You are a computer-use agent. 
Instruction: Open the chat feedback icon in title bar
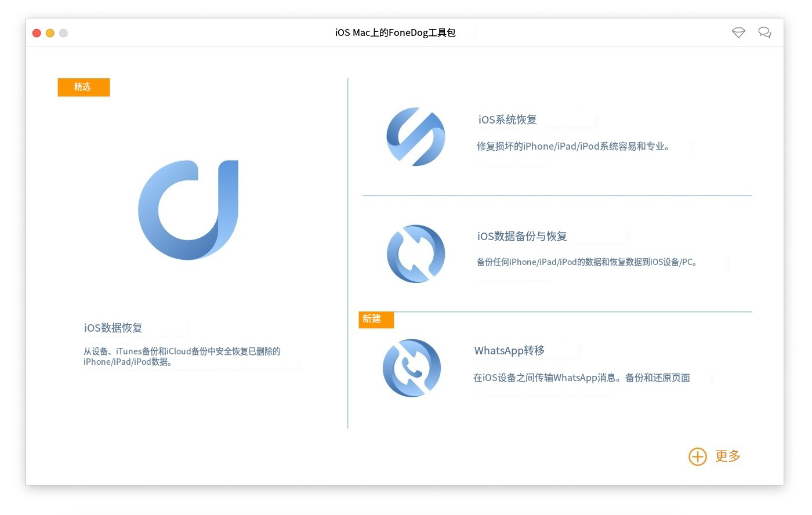click(x=765, y=32)
